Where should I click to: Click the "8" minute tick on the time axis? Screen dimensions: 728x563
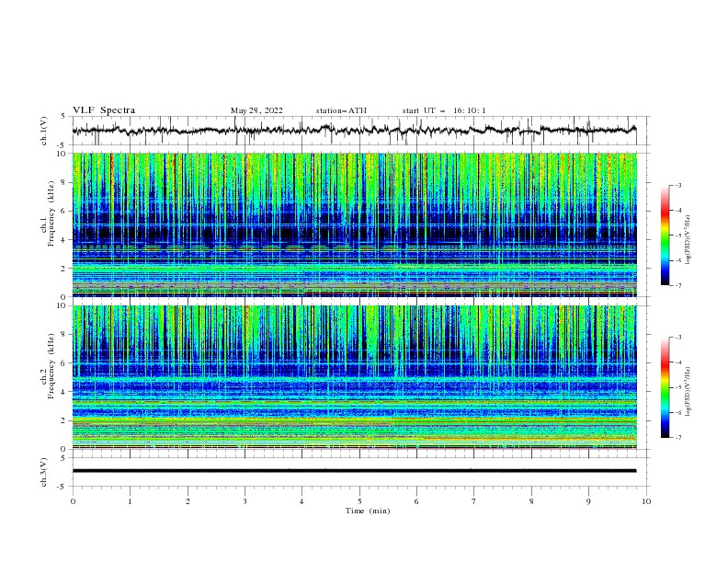tap(531, 501)
